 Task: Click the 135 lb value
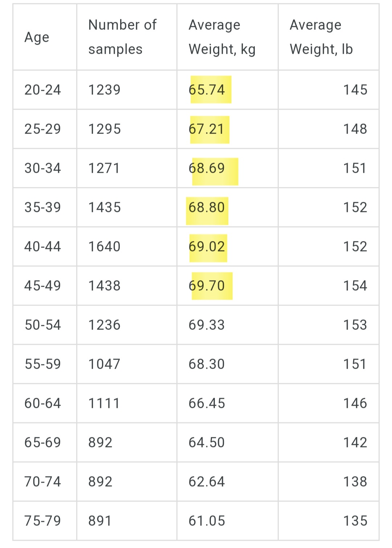click(x=355, y=521)
